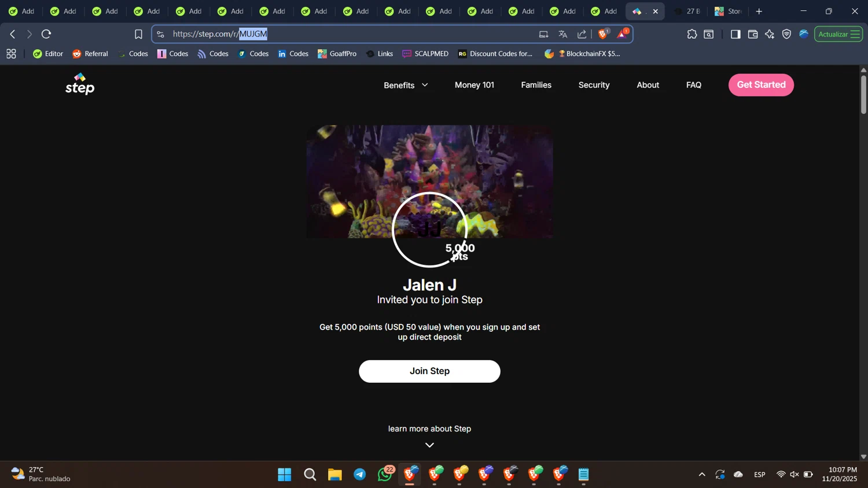Open the SCALPMED bookmark
868x488 pixels.
[425, 54]
